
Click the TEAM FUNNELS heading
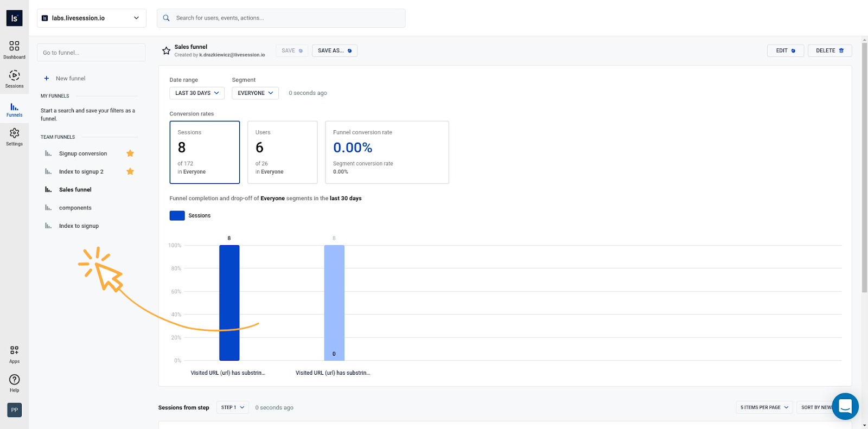pyautogui.click(x=58, y=137)
